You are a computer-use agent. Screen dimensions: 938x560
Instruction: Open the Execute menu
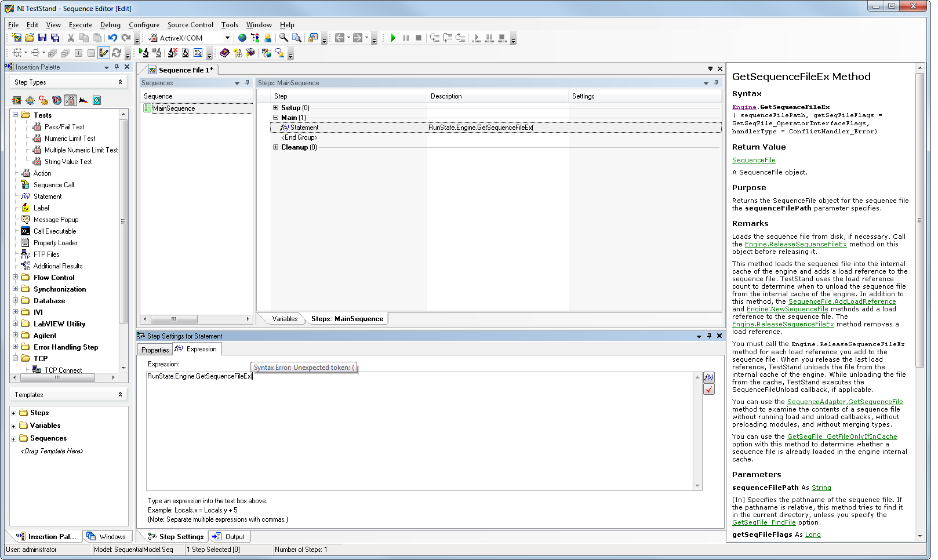(81, 25)
